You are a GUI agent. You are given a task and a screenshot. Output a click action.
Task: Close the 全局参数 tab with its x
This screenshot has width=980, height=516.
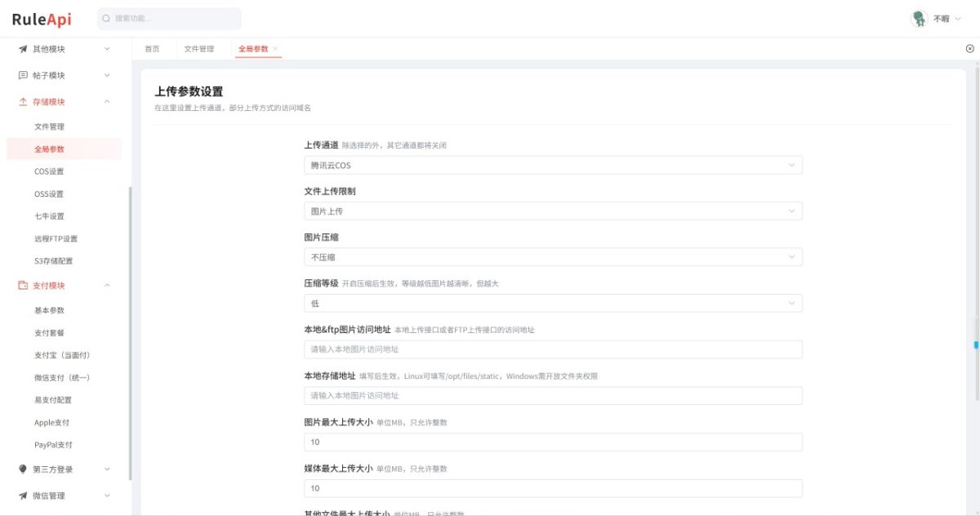(275, 49)
